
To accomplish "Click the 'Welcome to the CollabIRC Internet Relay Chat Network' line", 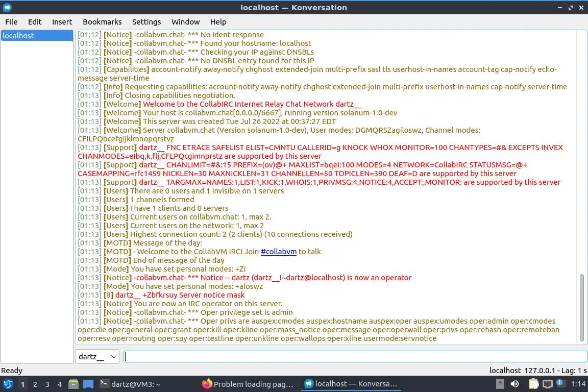I will click(219, 104).
